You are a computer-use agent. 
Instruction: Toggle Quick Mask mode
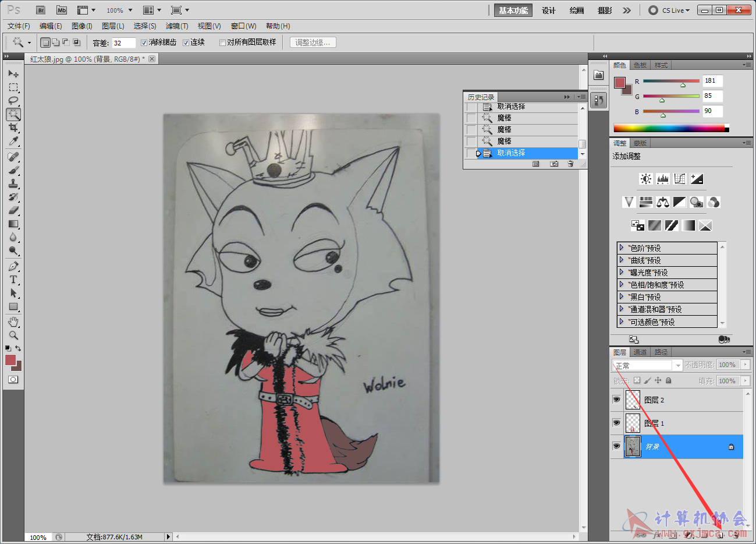[x=13, y=379]
